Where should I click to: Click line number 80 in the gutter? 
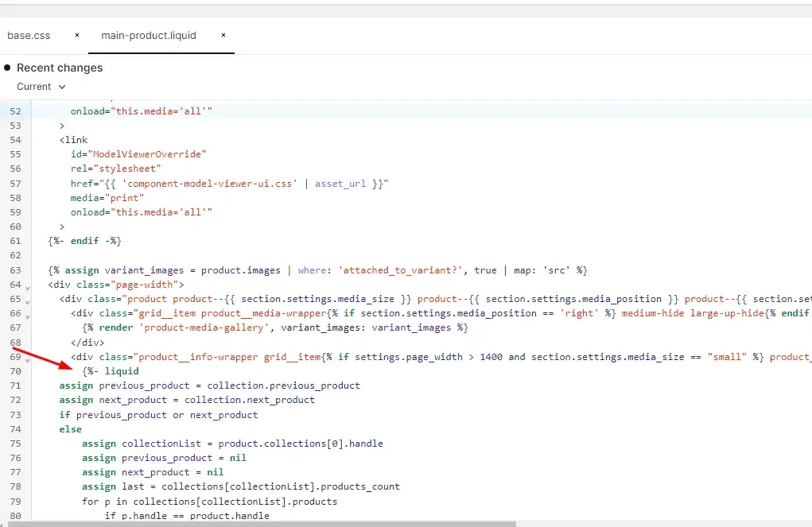click(x=16, y=516)
